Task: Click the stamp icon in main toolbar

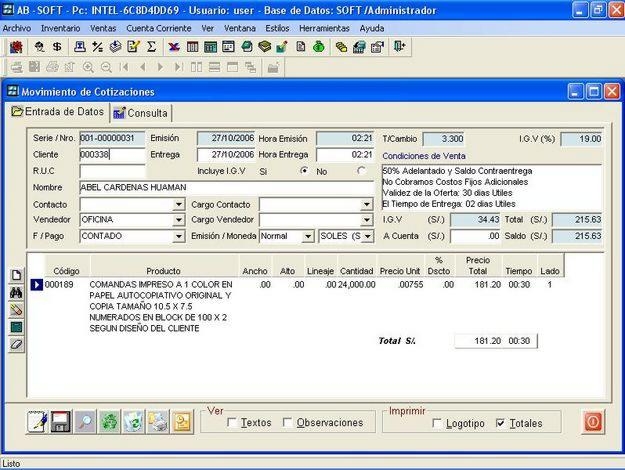Action: (80, 47)
